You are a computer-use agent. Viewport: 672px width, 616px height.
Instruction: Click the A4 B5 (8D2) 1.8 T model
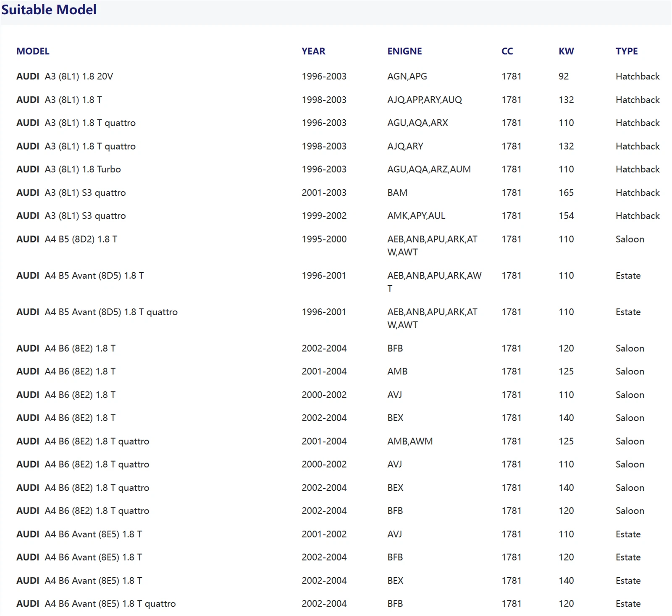click(x=67, y=239)
